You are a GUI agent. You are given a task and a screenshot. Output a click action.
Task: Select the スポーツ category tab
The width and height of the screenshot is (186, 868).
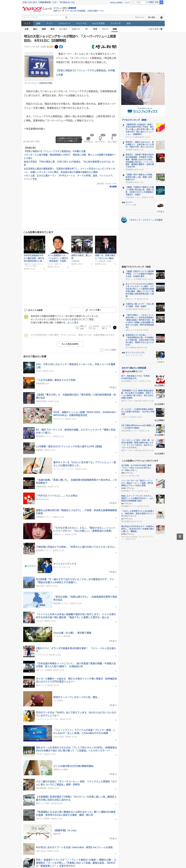point(76,29)
